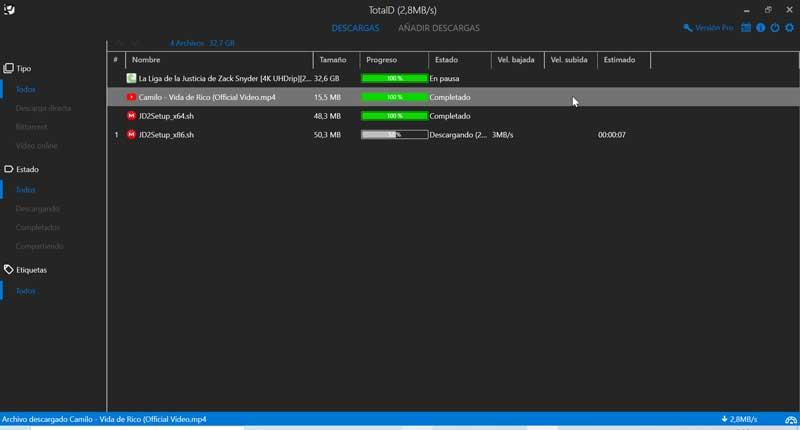This screenshot has height=430, width=800.
Task: Click the TotalD app logo icon
Action: pos(9,10)
